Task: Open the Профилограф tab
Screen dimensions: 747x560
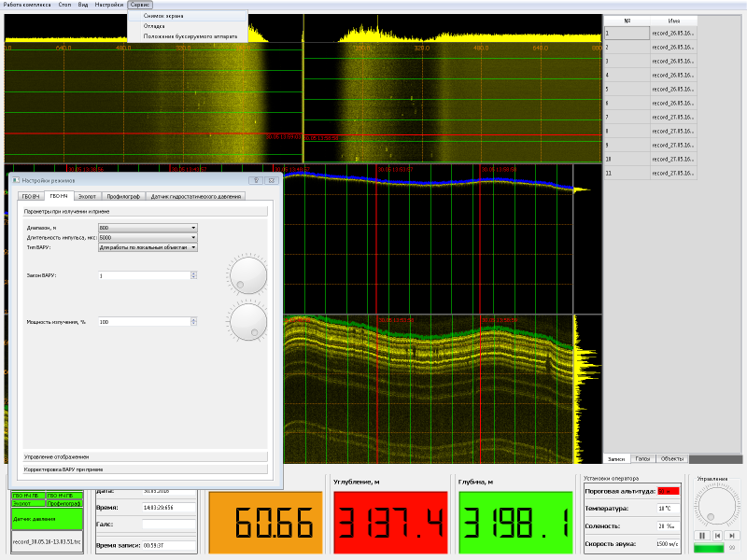Action: pyautogui.click(x=123, y=196)
